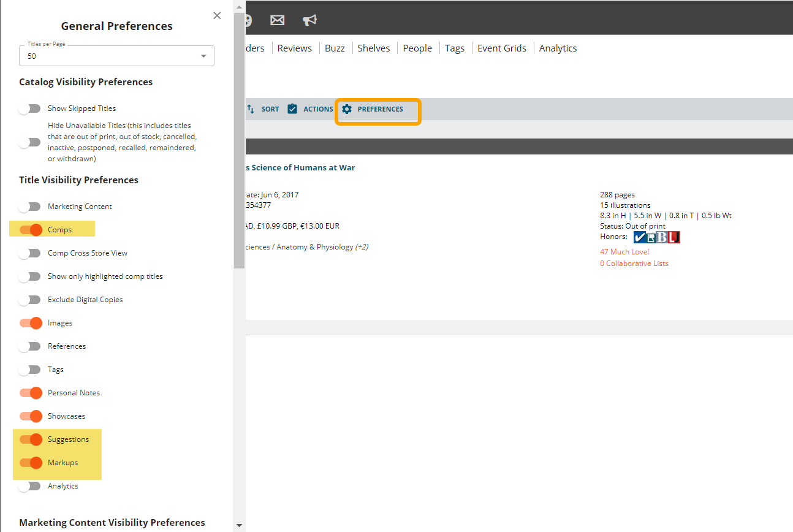793x532 pixels.
Task: Turn off the Comps switch
Action: click(31, 230)
